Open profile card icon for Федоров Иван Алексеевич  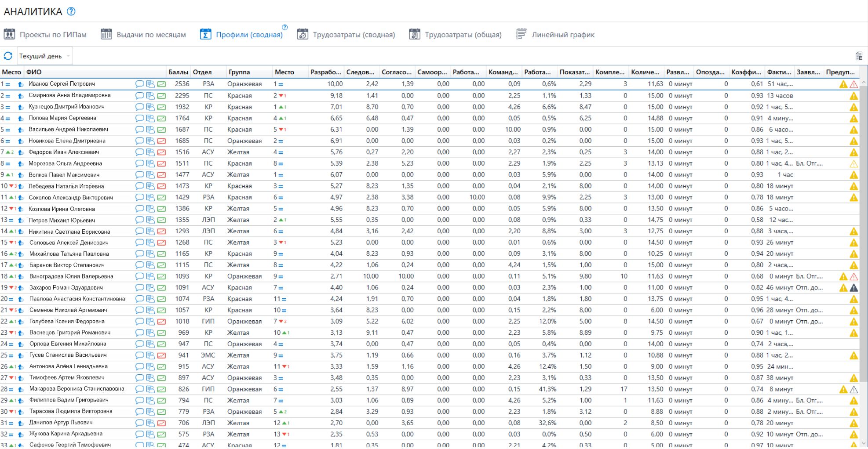pyautogui.click(x=150, y=152)
